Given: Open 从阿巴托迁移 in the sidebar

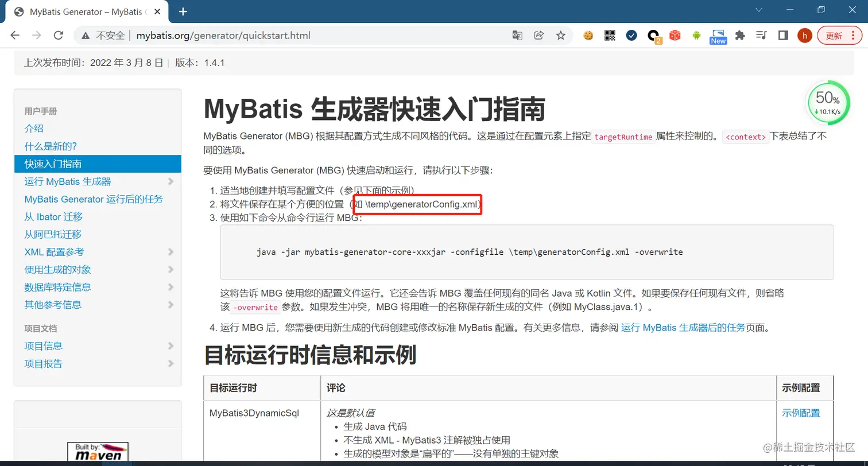Looking at the screenshot, I should (53, 234).
